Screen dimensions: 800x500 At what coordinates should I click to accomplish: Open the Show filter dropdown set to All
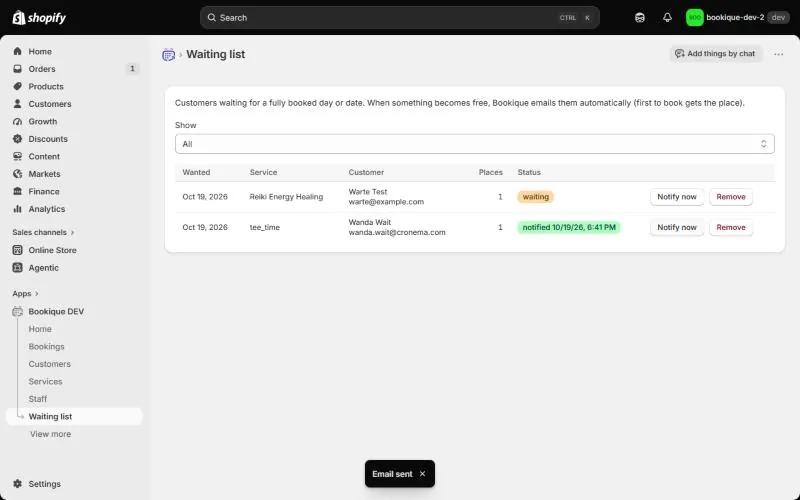[x=474, y=144]
